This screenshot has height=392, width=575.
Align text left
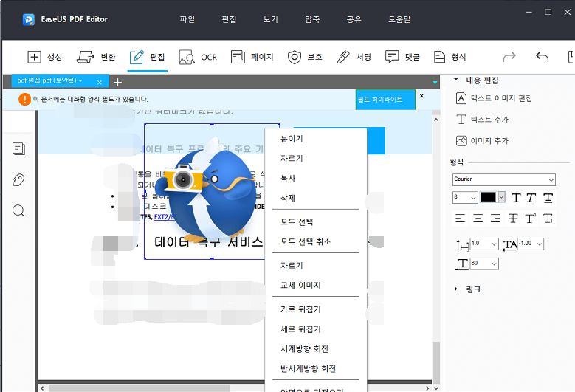[x=460, y=219]
